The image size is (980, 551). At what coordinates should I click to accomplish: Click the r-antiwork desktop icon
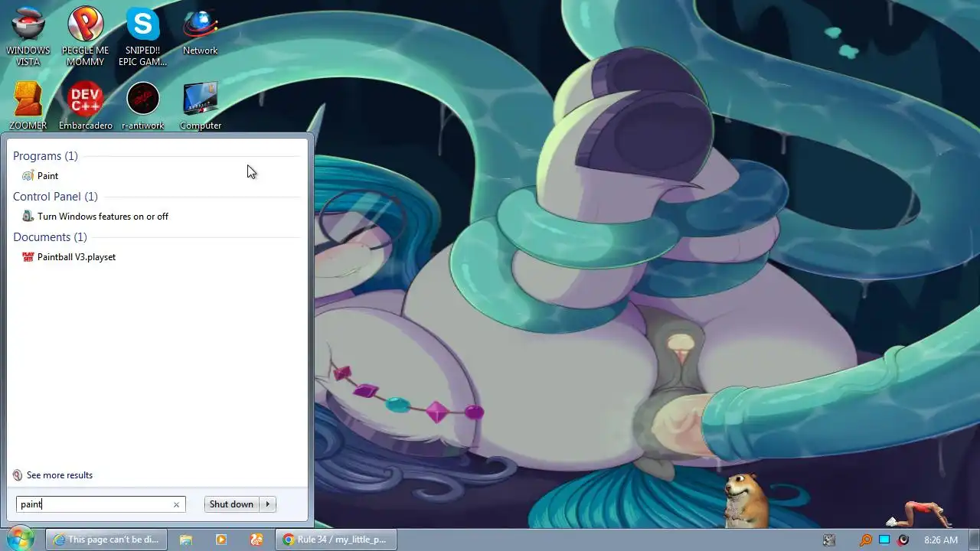coord(142,106)
